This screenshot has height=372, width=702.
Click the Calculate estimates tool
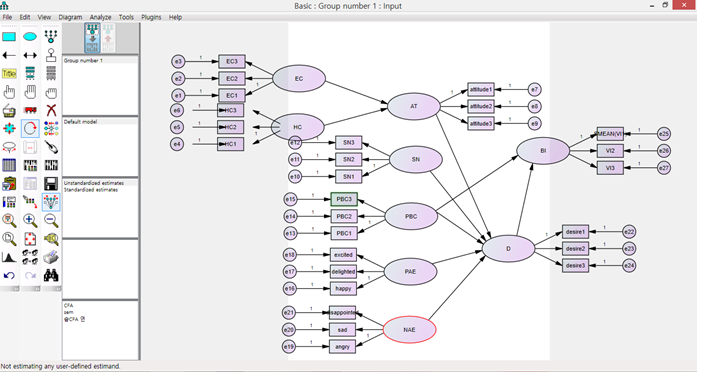point(51,165)
